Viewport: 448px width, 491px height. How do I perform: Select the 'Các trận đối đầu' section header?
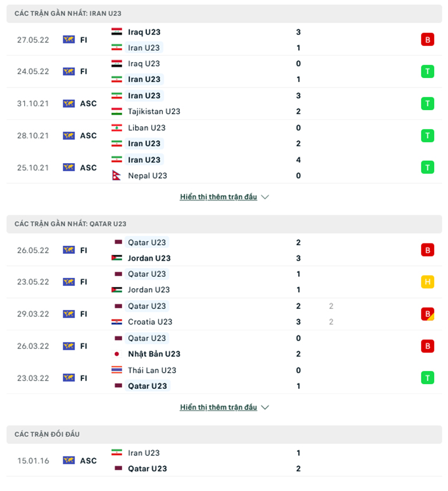[x=224, y=434]
